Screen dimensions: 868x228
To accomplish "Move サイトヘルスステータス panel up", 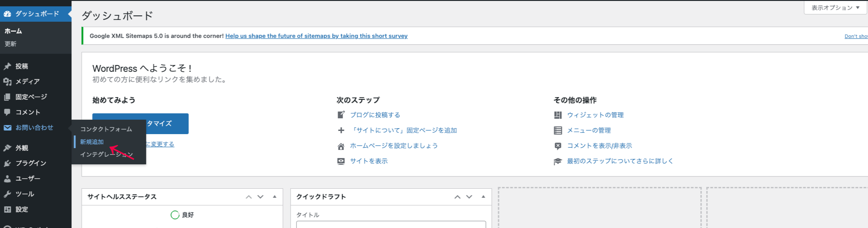I will [249, 197].
